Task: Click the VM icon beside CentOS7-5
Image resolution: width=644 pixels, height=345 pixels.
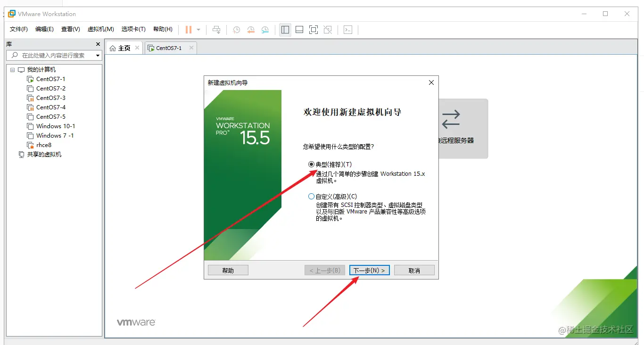Action: click(x=30, y=117)
